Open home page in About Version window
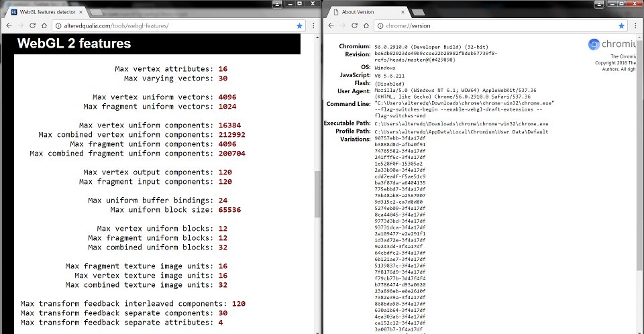644x334 pixels. click(x=366, y=25)
